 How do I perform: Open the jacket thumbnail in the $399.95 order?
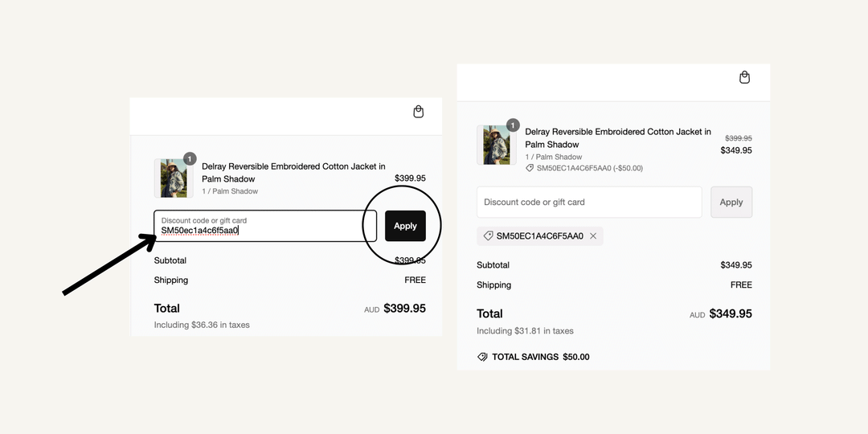click(173, 178)
